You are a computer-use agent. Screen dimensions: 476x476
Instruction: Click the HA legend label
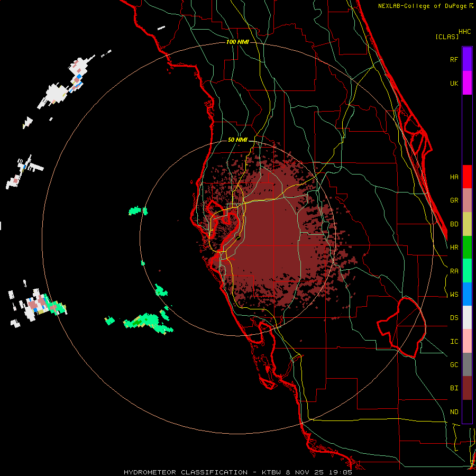tap(454, 177)
